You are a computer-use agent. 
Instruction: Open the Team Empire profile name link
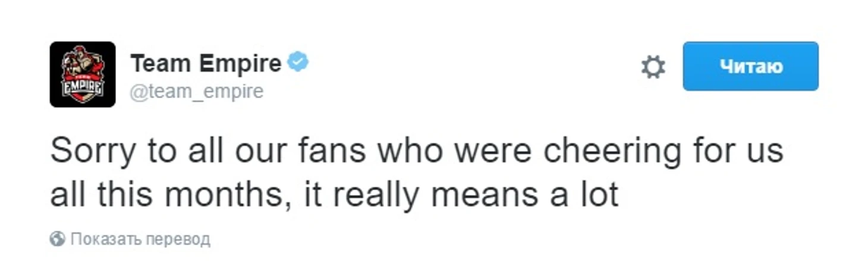click(205, 63)
